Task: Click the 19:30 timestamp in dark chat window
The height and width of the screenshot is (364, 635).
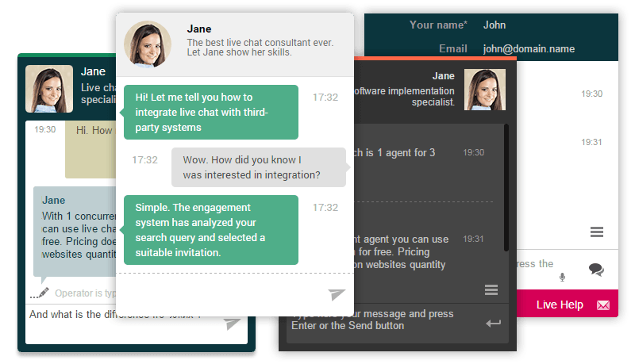Action: coord(473,152)
